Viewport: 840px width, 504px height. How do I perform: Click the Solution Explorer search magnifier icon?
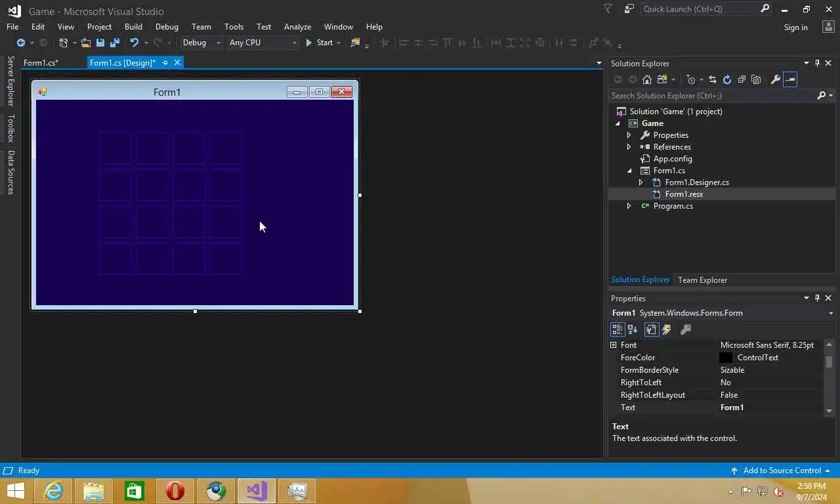click(821, 96)
